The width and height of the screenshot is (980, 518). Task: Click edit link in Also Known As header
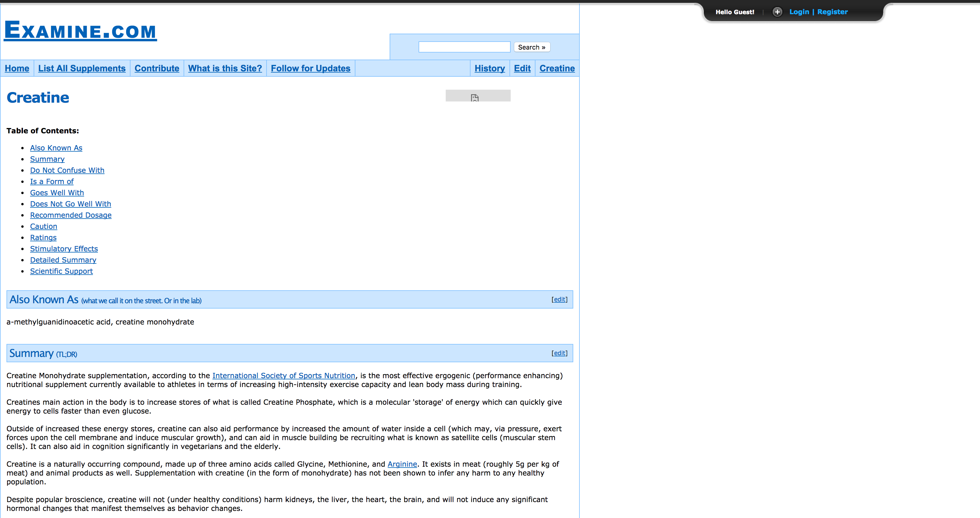click(559, 300)
